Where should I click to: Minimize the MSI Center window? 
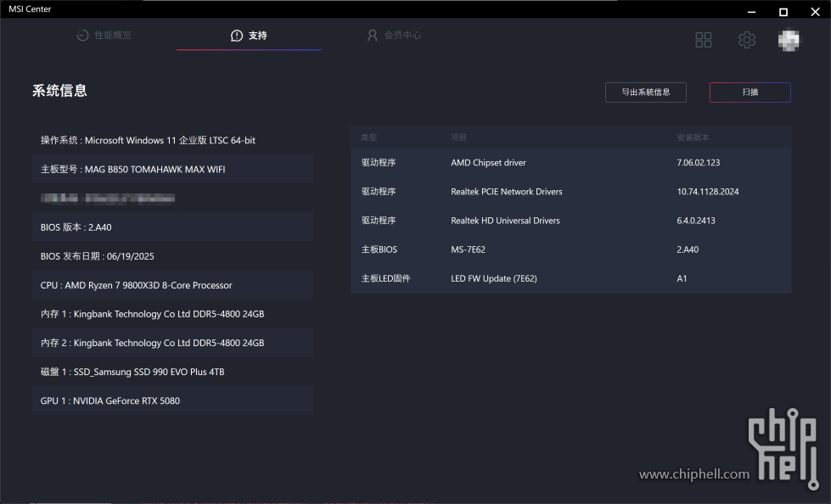(751, 11)
